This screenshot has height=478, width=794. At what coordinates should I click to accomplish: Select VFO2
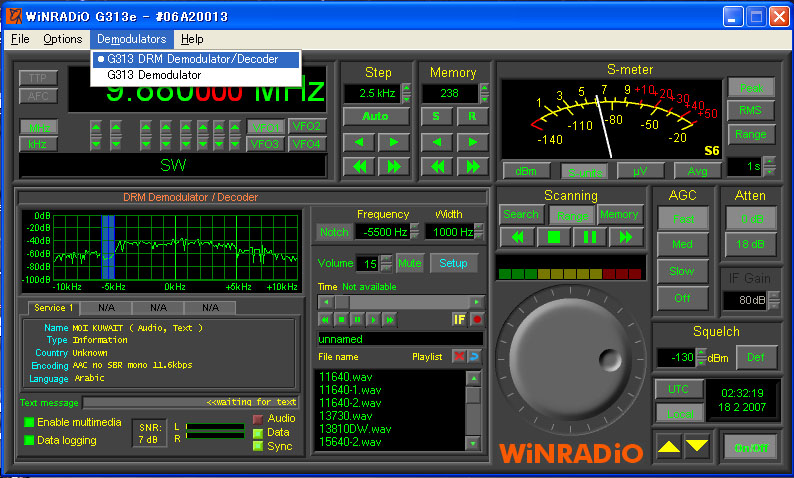pos(306,126)
